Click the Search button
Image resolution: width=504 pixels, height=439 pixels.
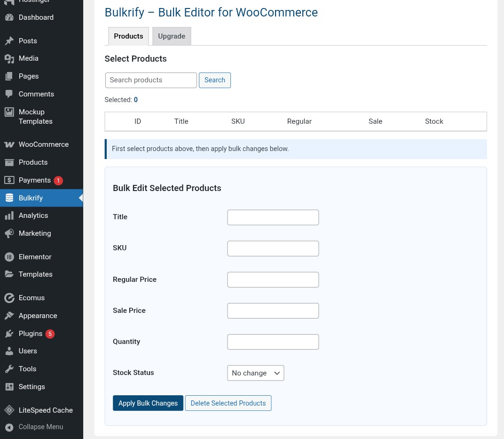tap(214, 80)
